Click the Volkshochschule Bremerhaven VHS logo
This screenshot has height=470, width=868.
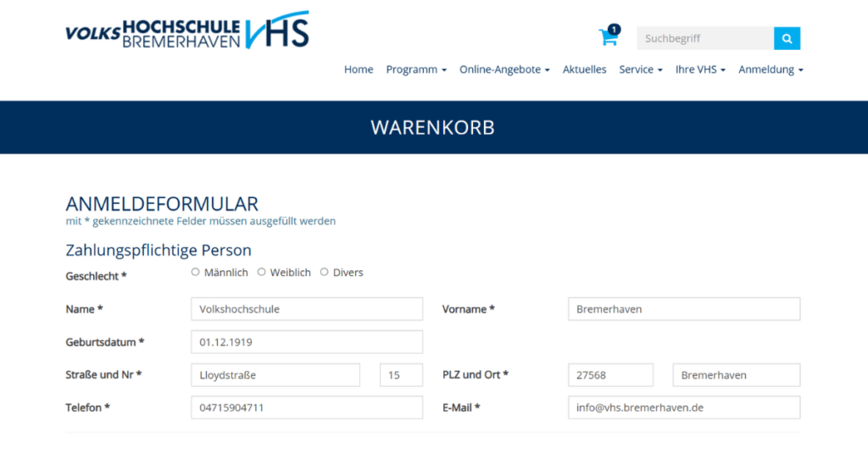point(187,30)
